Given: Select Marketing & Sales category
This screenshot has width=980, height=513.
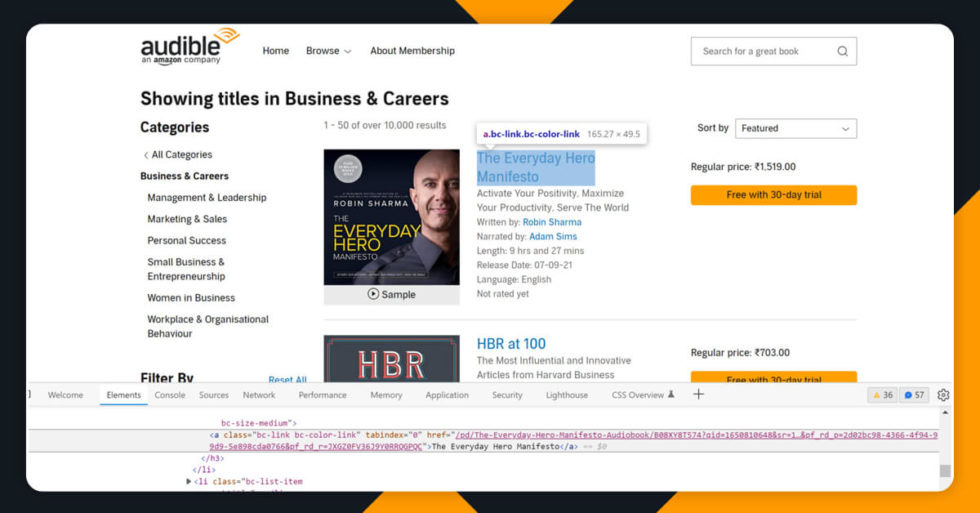Looking at the screenshot, I should (x=188, y=219).
